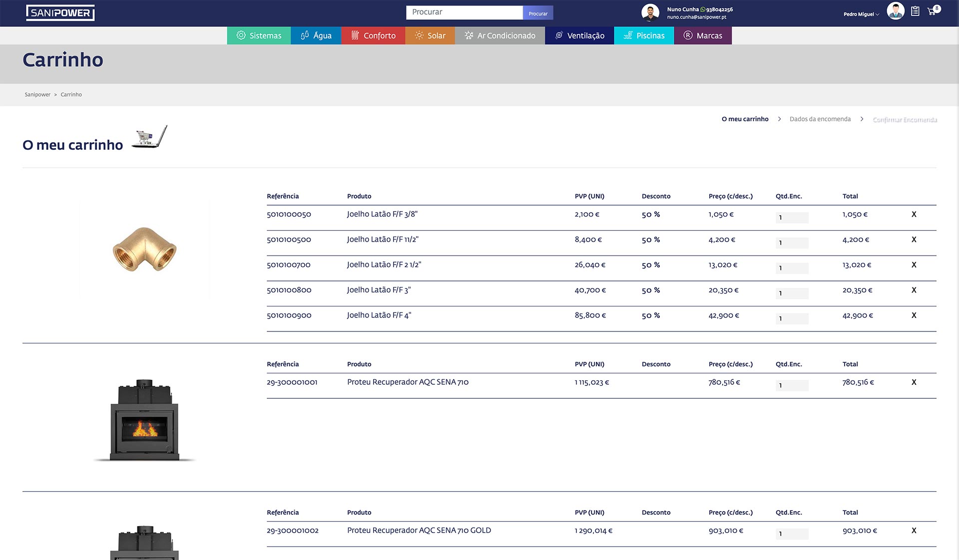Edit quantity for reference 5010100050
This screenshot has height=560, width=959.
pyautogui.click(x=792, y=218)
